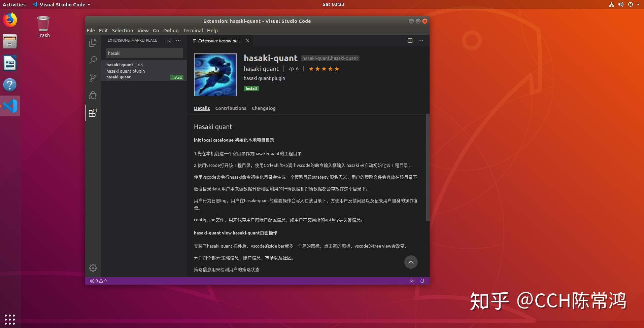
Task: Open Activities overview
Action: click(x=14, y=4)
